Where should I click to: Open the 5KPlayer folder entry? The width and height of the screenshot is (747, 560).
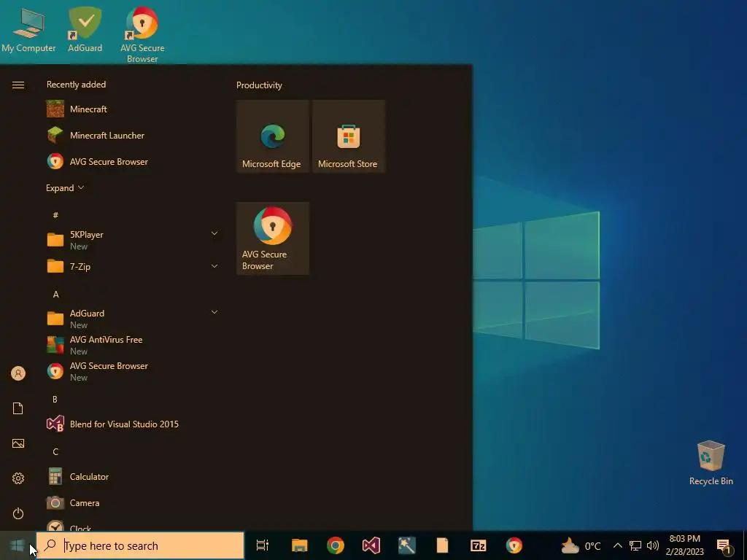[x=131, y=240]
